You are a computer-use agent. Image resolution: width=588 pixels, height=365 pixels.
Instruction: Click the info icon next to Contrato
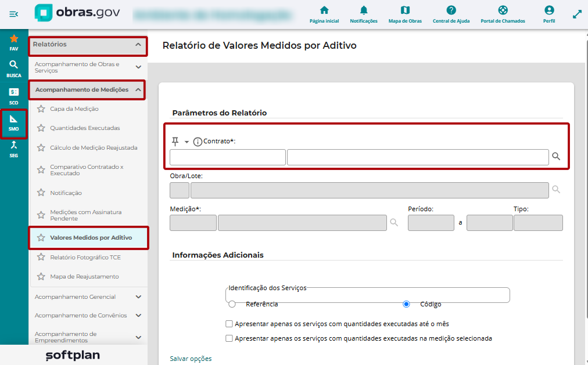pos(198,142)
